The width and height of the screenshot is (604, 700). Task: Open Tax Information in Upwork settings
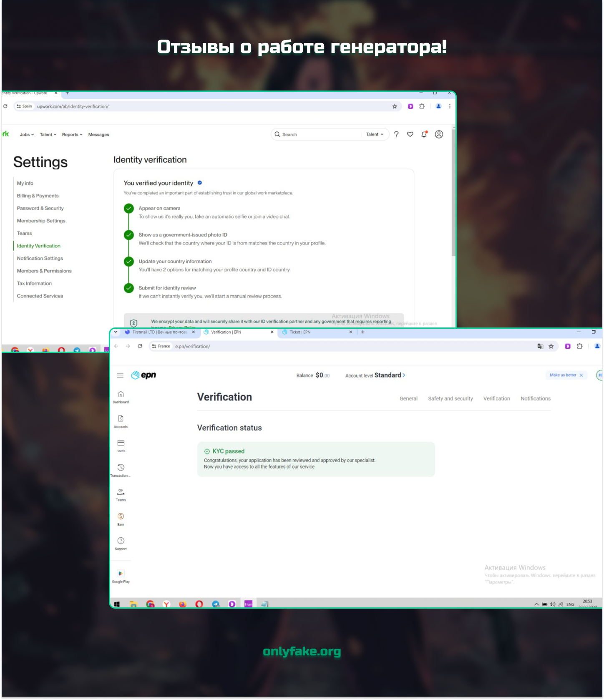coord(34,283)
